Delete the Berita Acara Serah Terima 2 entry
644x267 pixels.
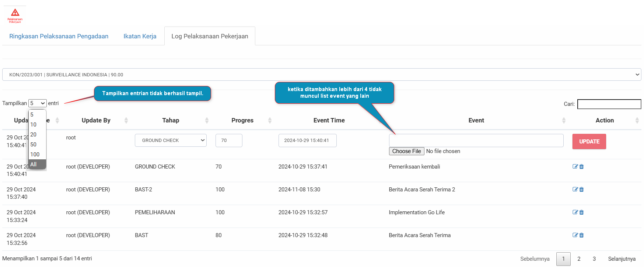click(581, 190)
